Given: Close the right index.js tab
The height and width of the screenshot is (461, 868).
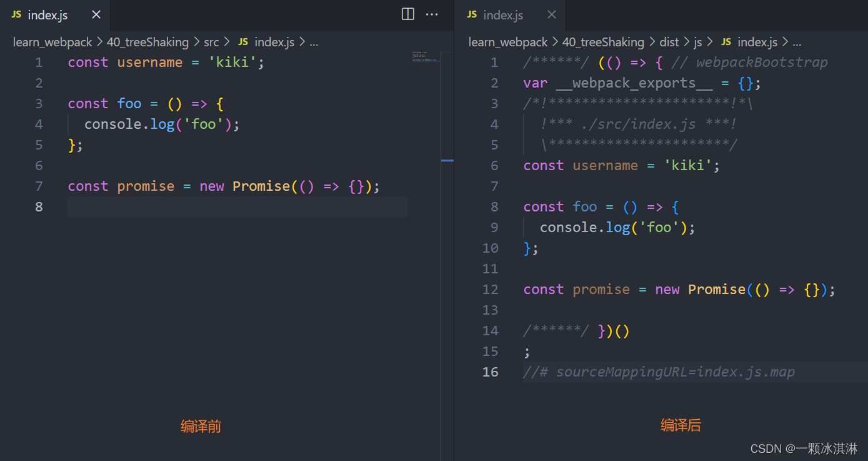Looking at the screenshot, I should click(x=551, y=15).
